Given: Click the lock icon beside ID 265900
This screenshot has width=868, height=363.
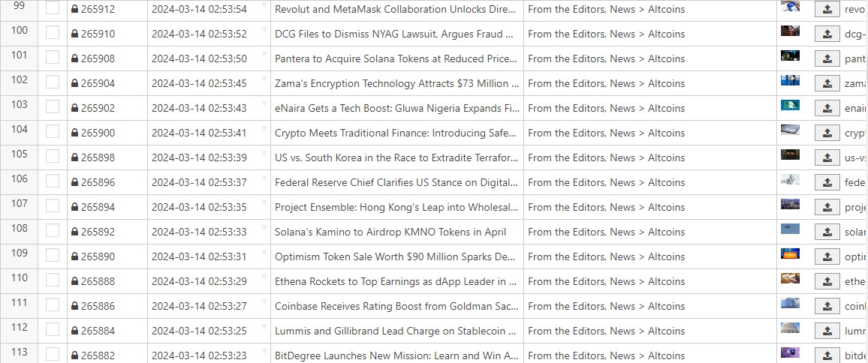Looking at the screenshot, I should tap(74, 133).
